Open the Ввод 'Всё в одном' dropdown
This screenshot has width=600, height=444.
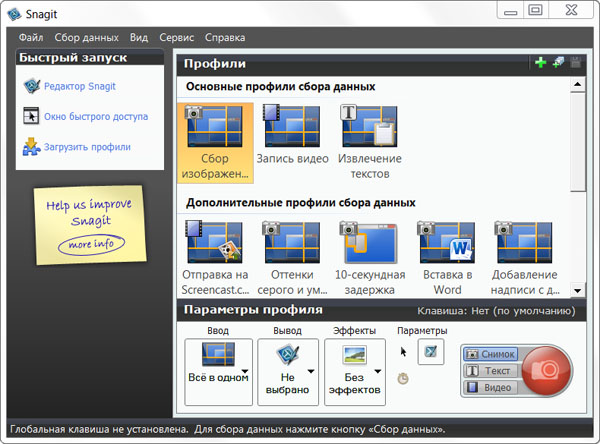[x=218, y=372]
